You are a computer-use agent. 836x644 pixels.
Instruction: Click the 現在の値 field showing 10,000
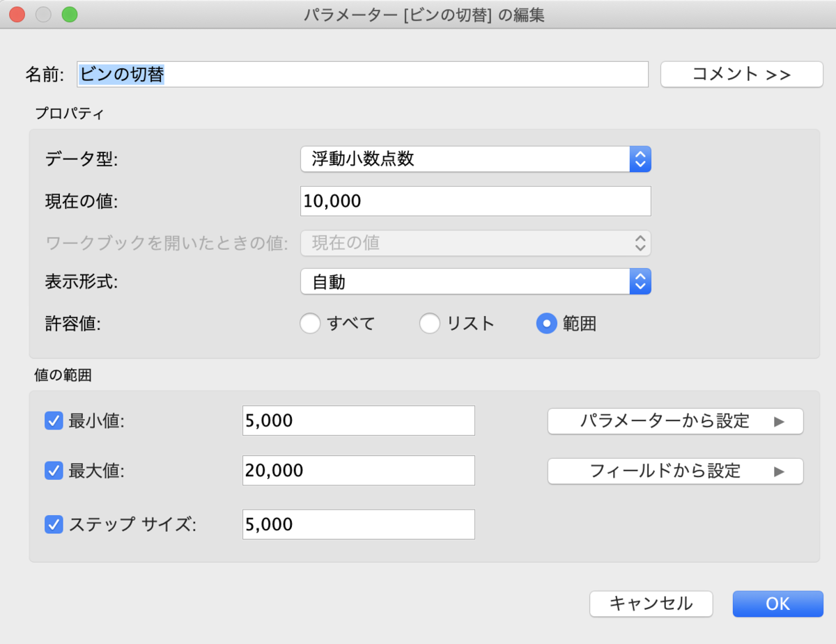[476, 201]
